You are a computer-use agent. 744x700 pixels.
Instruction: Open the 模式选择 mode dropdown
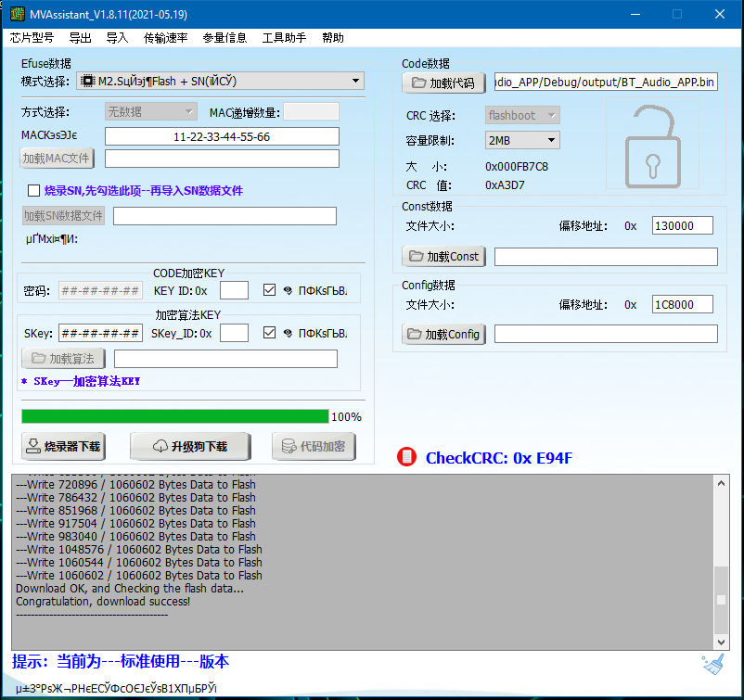pos(221,82)
